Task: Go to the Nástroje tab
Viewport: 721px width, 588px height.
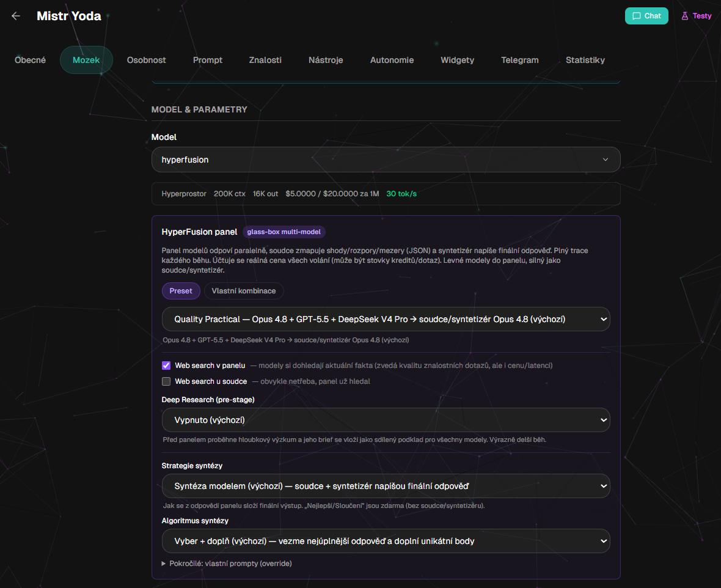Action: 326,60
